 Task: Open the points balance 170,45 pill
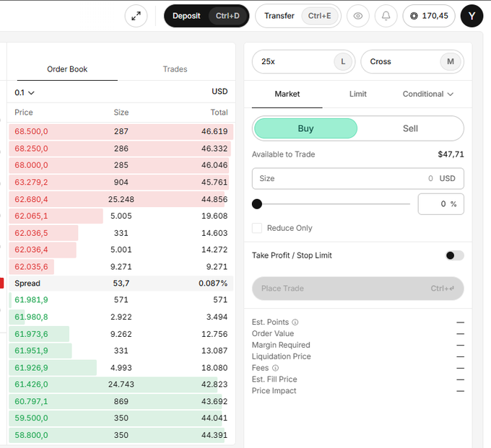click(429, 16)
